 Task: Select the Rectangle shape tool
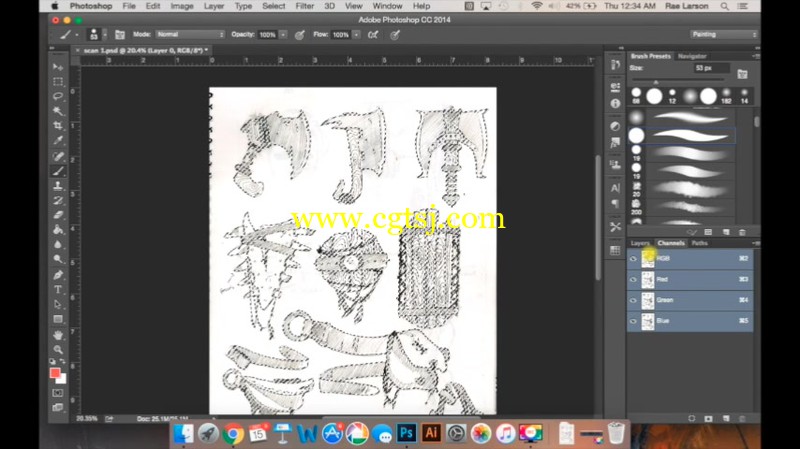point(58,319)
